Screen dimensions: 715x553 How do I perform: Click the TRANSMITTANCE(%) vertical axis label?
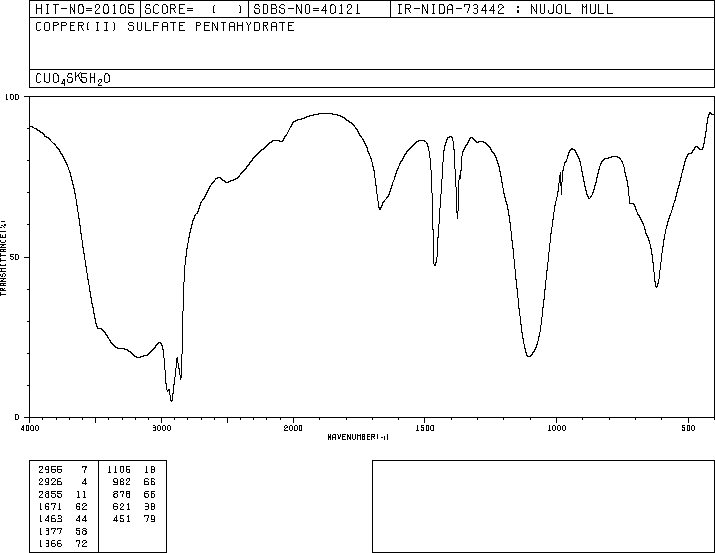tap(3, 258)
